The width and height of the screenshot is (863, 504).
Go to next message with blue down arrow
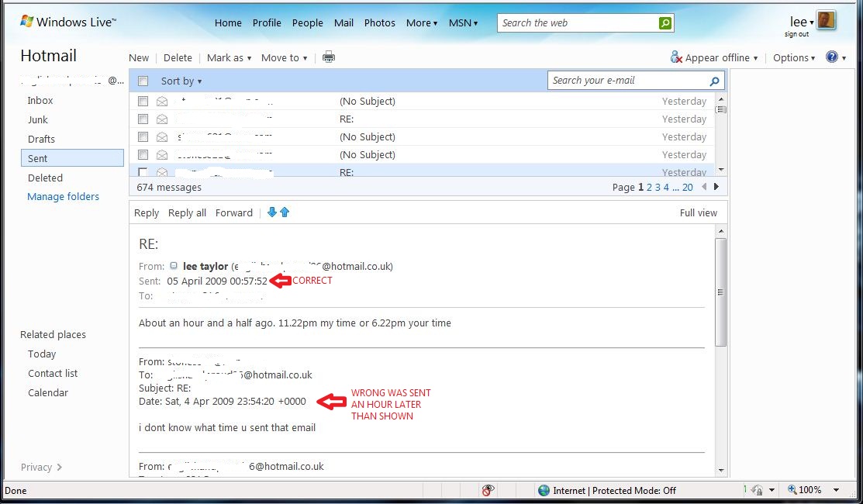pos(272,212)
